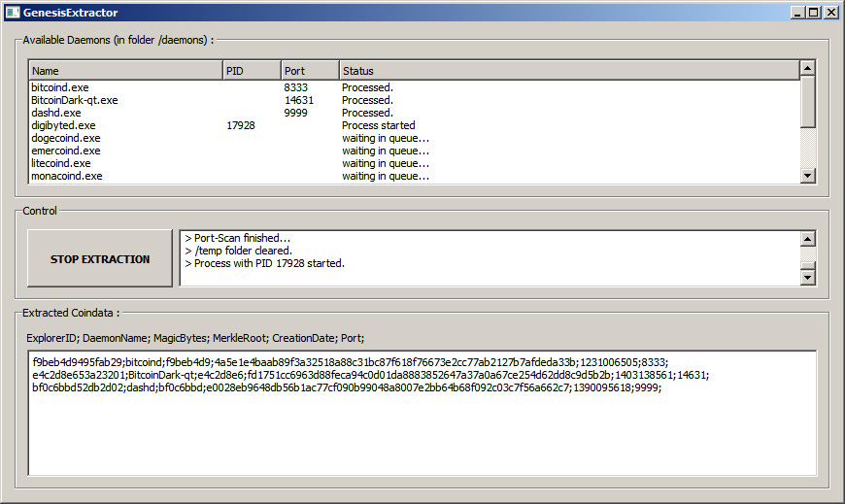Screen dimensions: 845x504
Task: Click the GenesisExtractor title bar app icon
Action: click(13, 13)
